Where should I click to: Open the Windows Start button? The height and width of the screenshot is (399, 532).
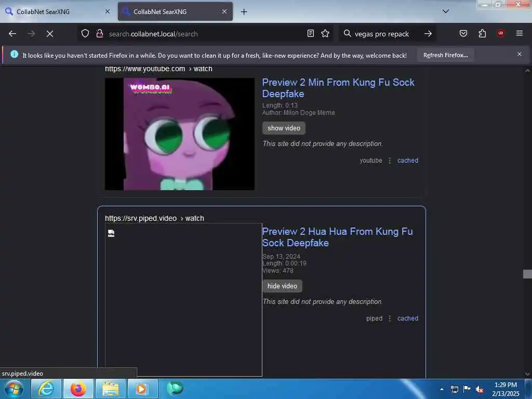(14, 389)
